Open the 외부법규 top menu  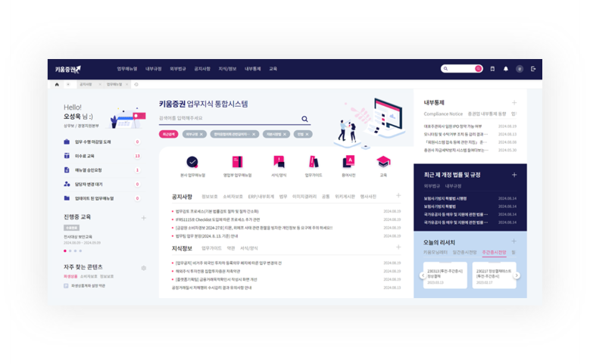click(x=177, y=69)
